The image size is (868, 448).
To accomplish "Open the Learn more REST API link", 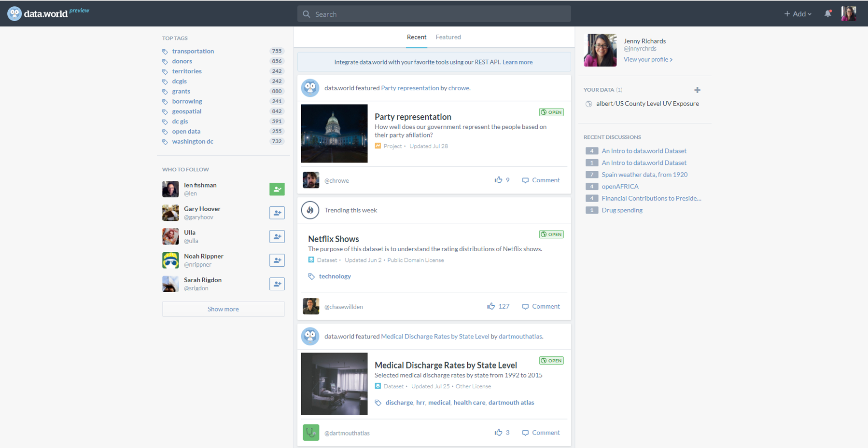I will click(518, 62).
